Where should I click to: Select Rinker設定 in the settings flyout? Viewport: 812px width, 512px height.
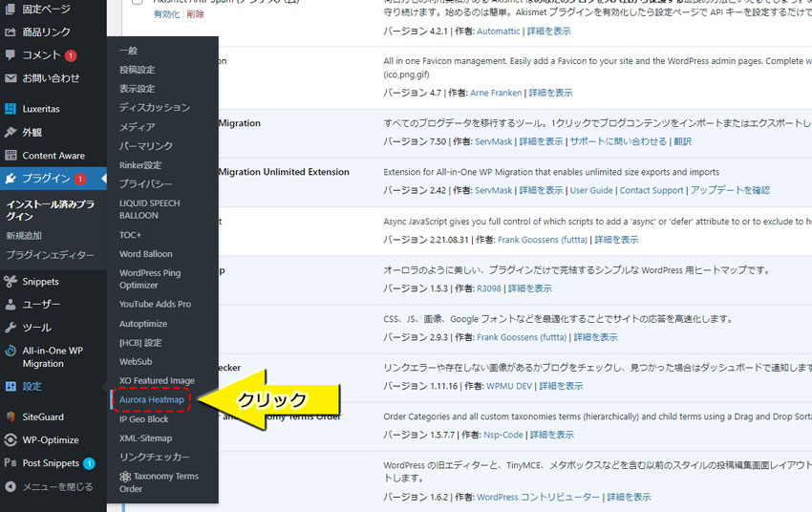[x=140, y=165]
